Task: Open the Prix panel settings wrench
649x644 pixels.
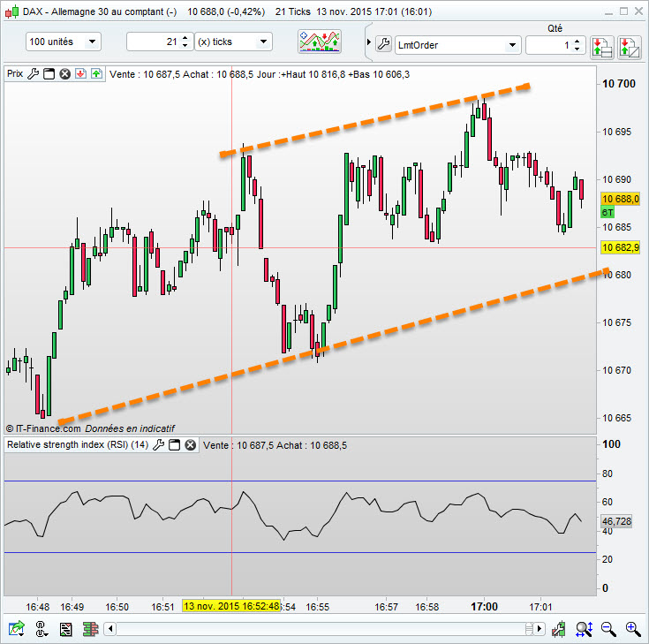Action: [34, 74]
